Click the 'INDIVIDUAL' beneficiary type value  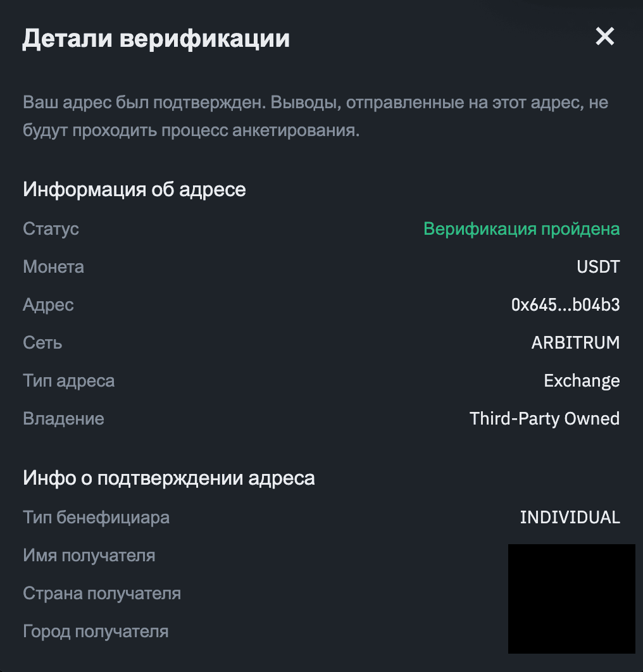coord(570,517)
